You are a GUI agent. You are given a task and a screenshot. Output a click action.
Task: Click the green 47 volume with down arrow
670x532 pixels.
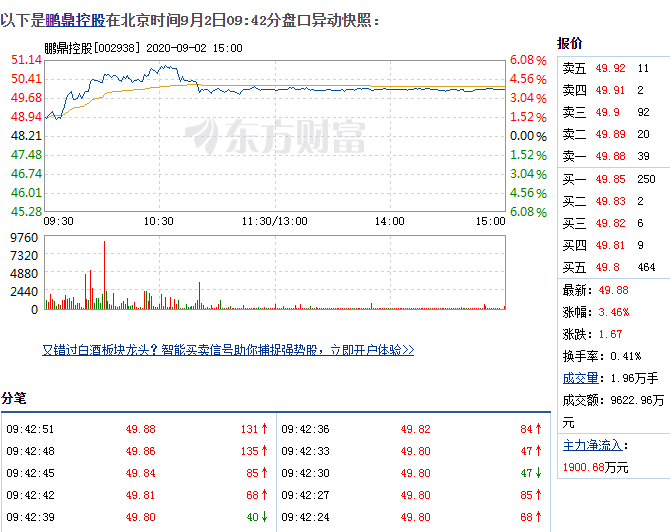pyautogui.click(x=531, y=473)
